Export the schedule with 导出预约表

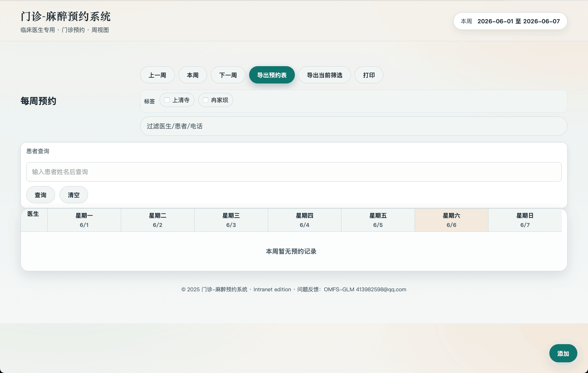[x=272, y=75]
